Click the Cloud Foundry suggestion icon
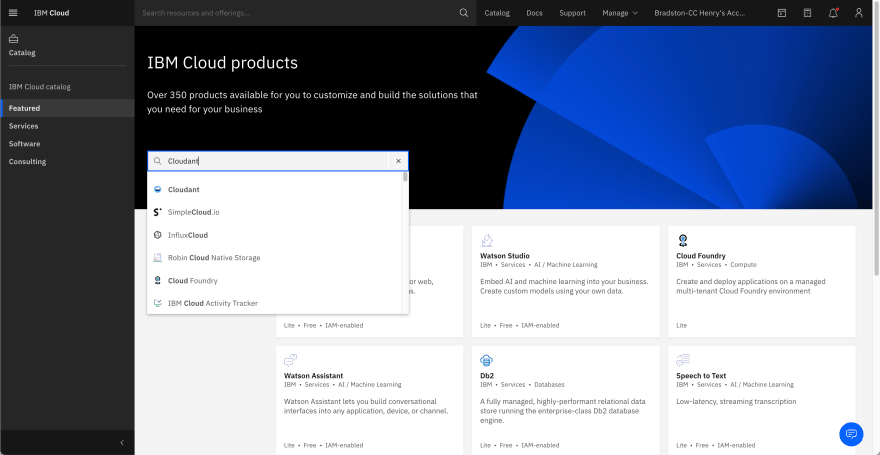This screenshot has height=455, width=880. [x=158, y=281]
